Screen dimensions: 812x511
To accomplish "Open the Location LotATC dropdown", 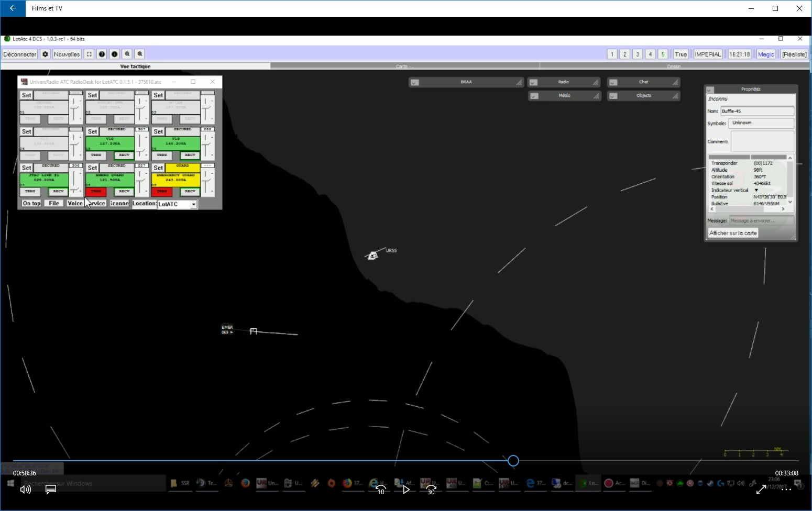I will [x=193, y=204].
